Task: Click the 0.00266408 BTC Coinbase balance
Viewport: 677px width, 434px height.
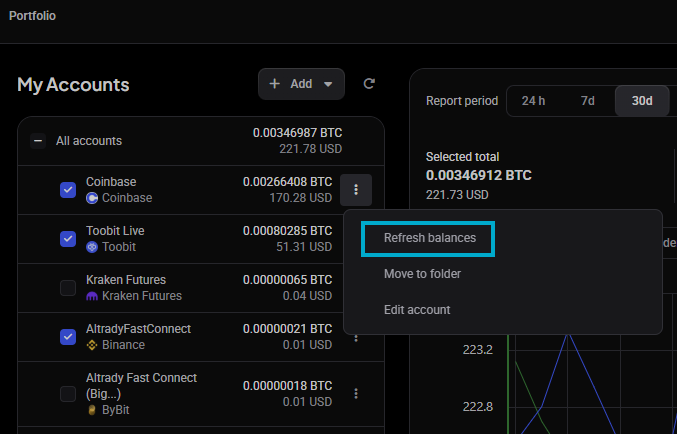Action: 288,182
